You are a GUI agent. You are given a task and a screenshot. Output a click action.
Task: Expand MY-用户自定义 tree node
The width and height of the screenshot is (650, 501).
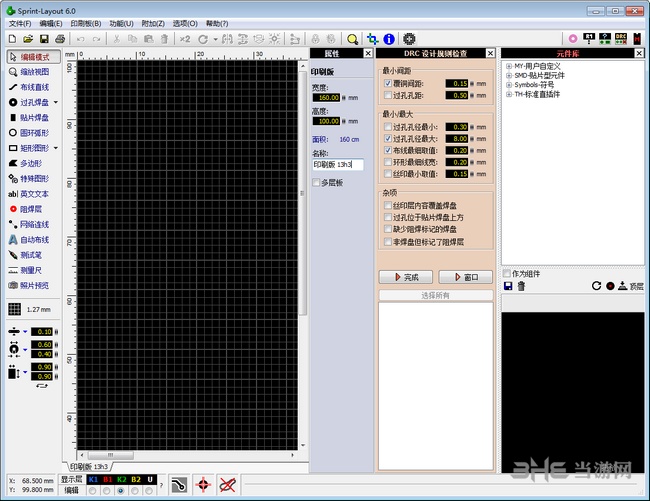tap(509, 66)
